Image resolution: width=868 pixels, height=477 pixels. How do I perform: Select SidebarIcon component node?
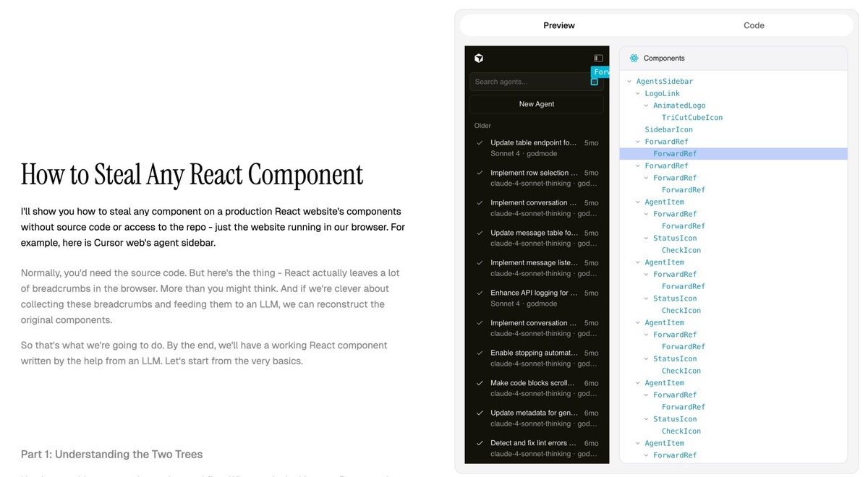coord(669,129)
